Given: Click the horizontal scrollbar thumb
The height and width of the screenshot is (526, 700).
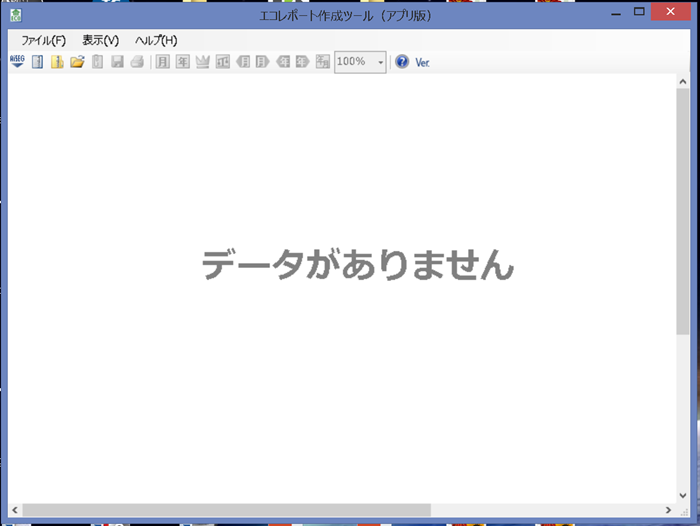Looking at the screenshot, I should [x=227, y=510].
